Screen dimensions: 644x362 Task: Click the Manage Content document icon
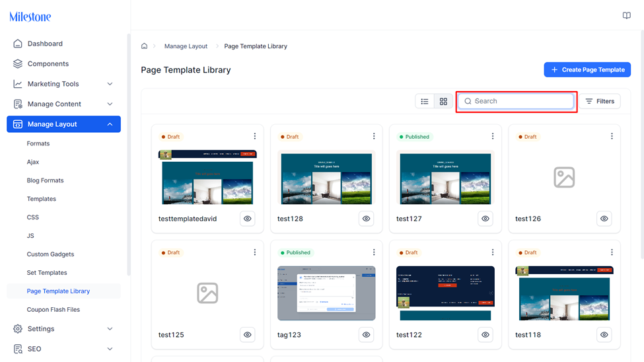(18, 104)
